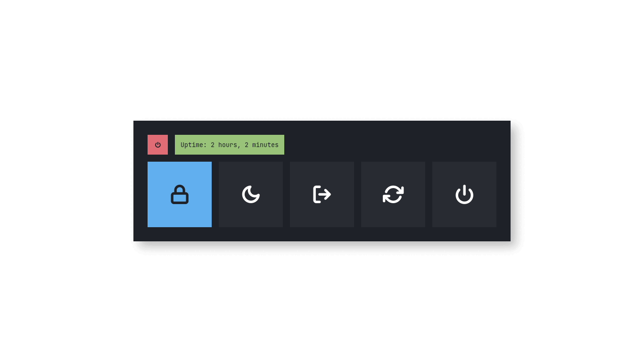Image resolution: width=644 pixels, height=362 pixels.
Task: Lock the screen using the blue tile
Action: click(180, 194)
